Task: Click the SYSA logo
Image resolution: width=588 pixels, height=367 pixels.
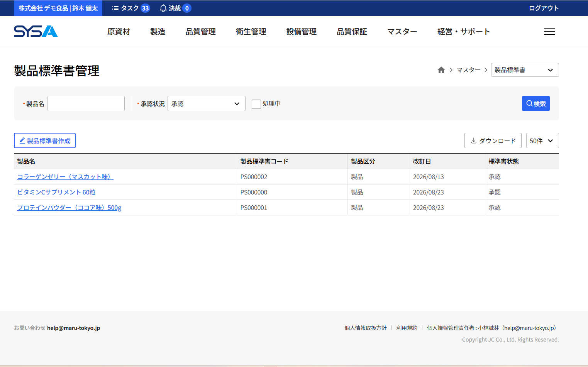Action: click(36, 31)
